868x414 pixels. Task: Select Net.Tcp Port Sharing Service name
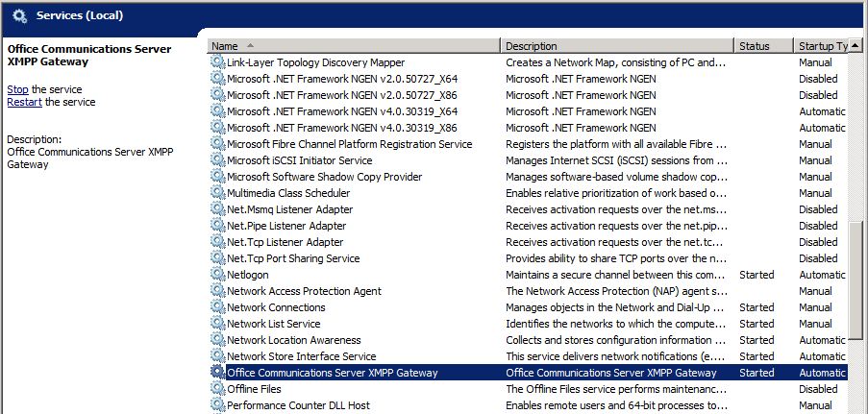[293, 258]
